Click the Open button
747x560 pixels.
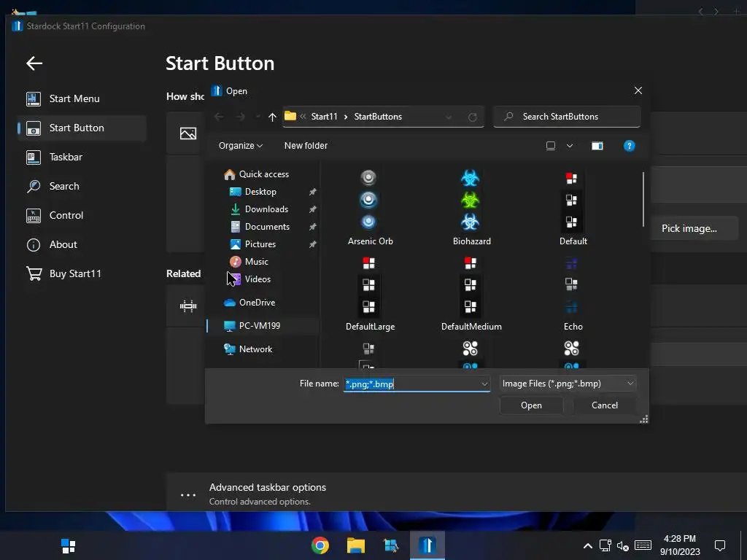(x=531, y=405)
